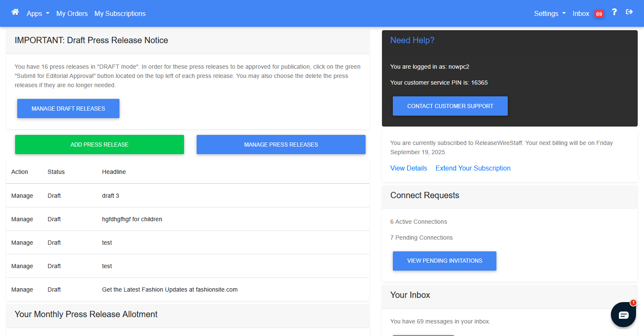Click View Pending Invitations button
Image resolution: width=644 pixels, height=336 pixels.
point(444,261)
